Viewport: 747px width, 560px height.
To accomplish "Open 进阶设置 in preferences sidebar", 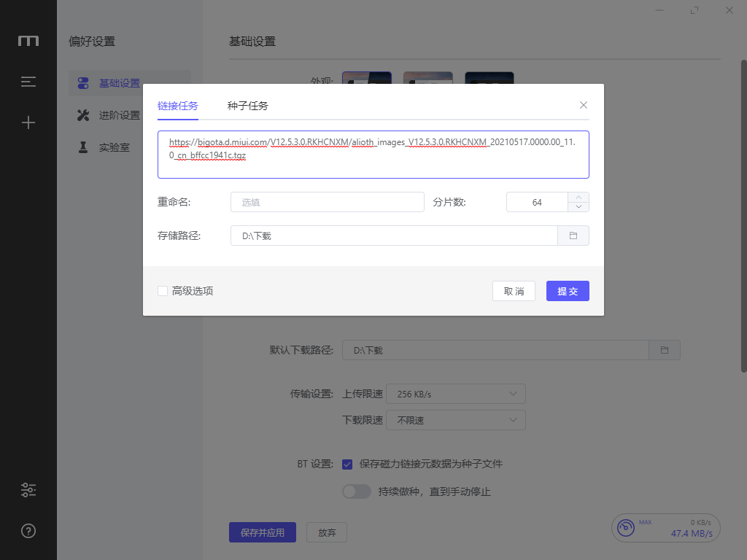I will click(119, 115).
